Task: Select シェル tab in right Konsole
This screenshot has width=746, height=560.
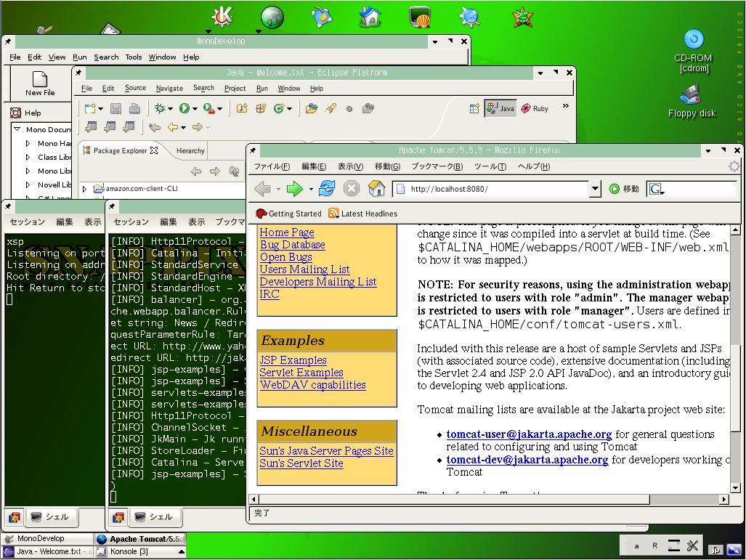Action: pyautogui.click(x=155, y=516)
